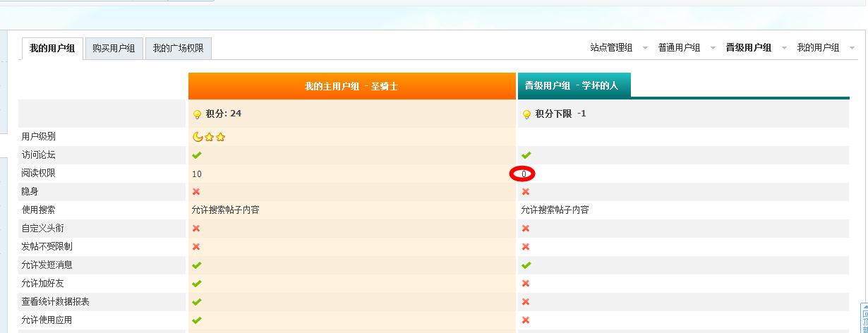This screenshot has height=333, width=868.
Task: Click the 阅读权限 row label
Action: 38,174
